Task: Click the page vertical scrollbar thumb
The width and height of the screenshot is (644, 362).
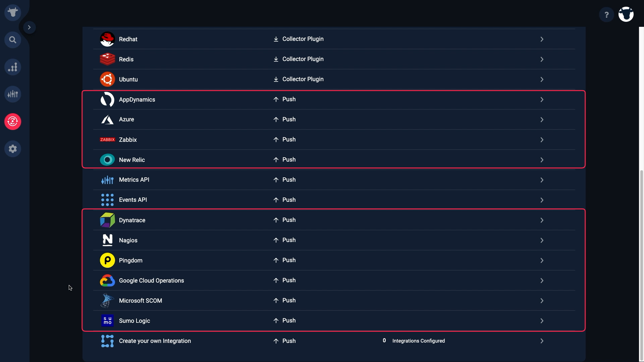Action: pos(642,266)
